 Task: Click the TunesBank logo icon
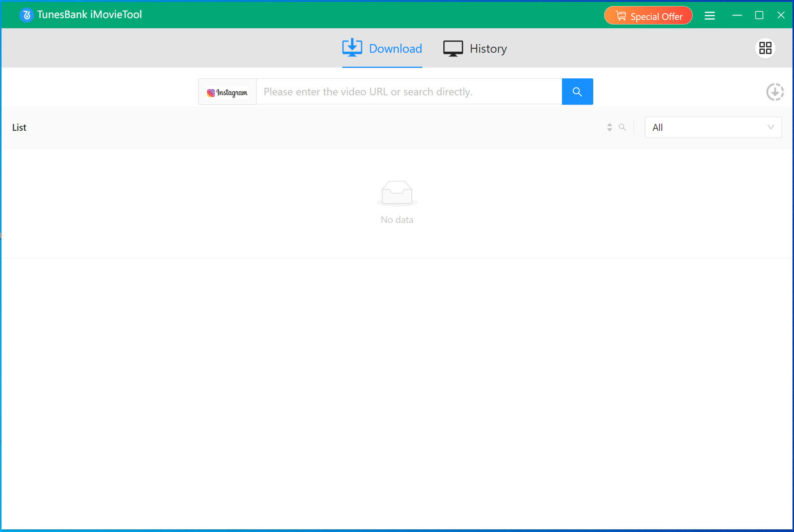[x=26, y=15]
